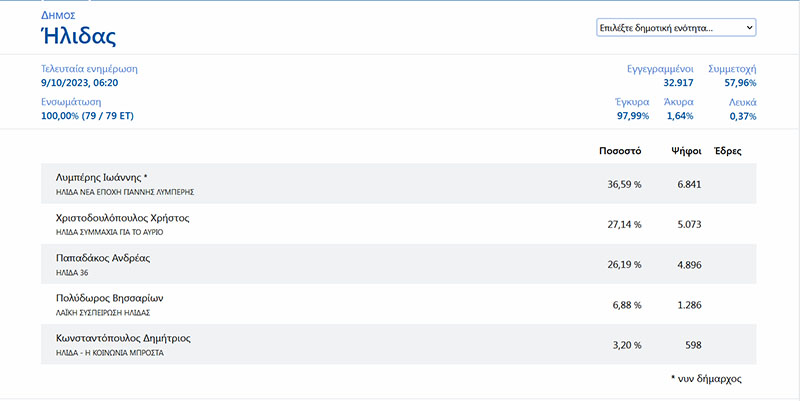Viewport: 800px width, 401px height.
Task: Click the ΔΗΜΟΣ label above the heading
Action: pos(57,15)
